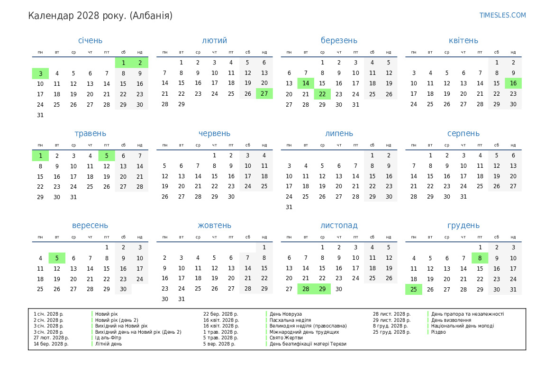Click highlighted 27 in лютий
This screenshot has width=554, height=392.
[264, 94]
